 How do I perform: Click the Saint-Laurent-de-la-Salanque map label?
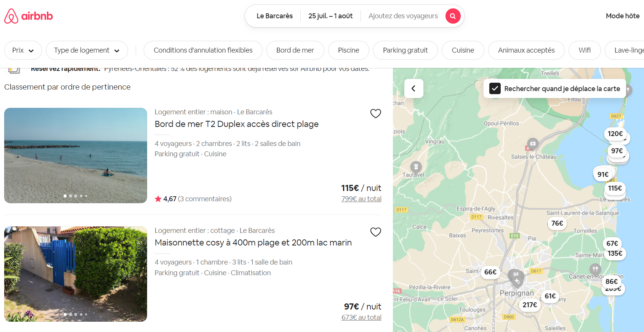(x=583, y=213)
